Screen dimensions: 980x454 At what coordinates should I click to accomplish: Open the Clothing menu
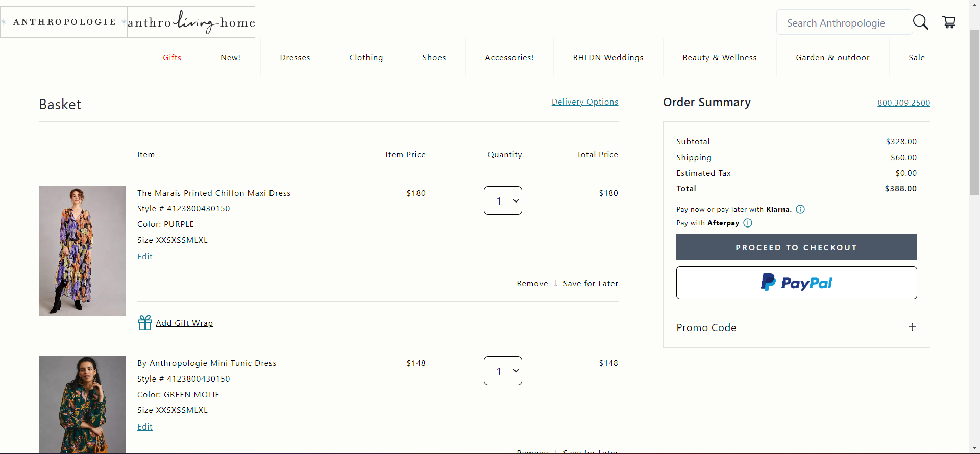click(x=366, y=58)
